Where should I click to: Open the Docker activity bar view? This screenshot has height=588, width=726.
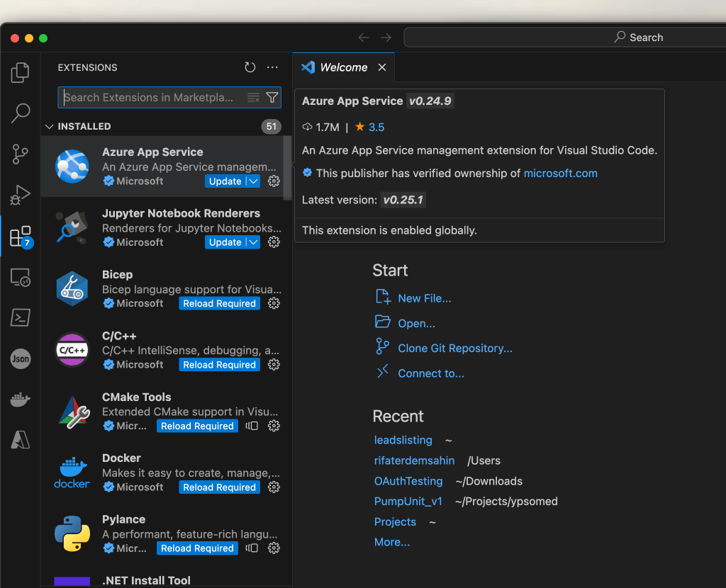pyautogui.click(x=21, y=399)
